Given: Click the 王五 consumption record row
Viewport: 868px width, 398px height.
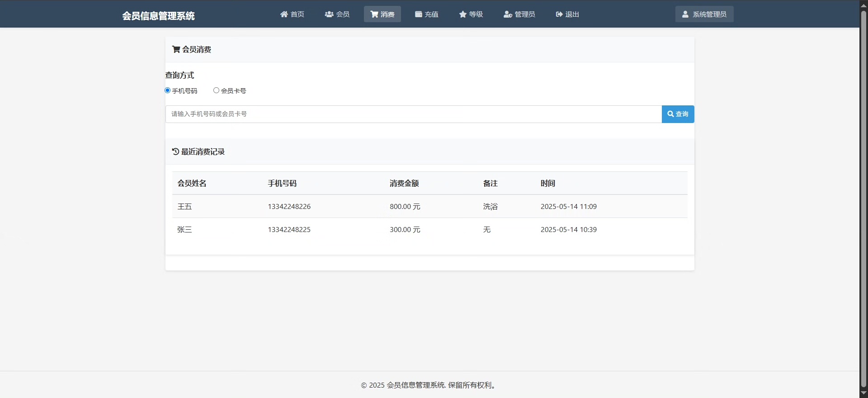Looking at the screenshot, I should 429,207.
